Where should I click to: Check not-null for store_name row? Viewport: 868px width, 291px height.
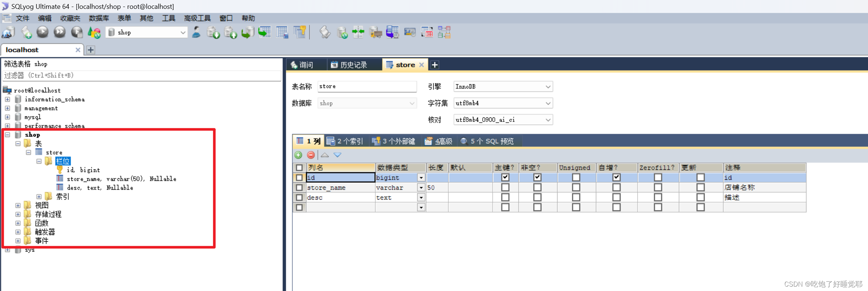tap(537, 187)
